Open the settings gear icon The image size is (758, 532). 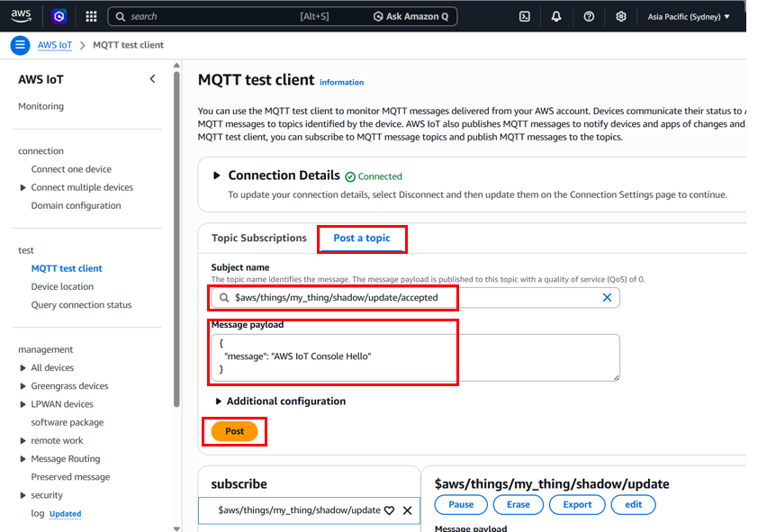point(621,16)
